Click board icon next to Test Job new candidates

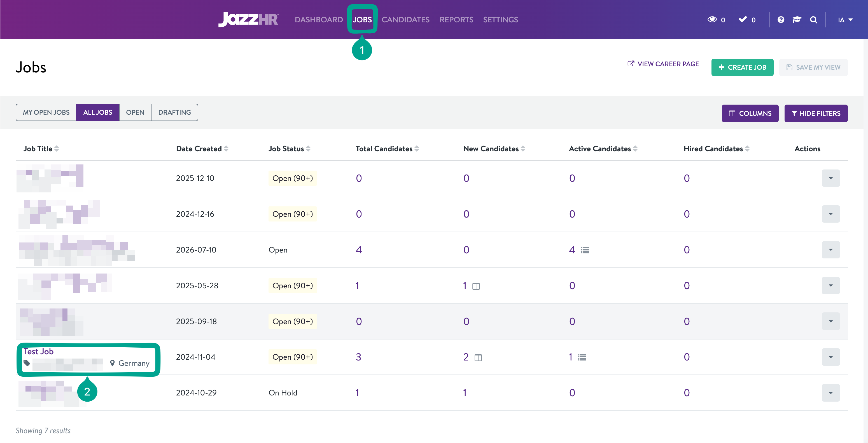[478, 357]
